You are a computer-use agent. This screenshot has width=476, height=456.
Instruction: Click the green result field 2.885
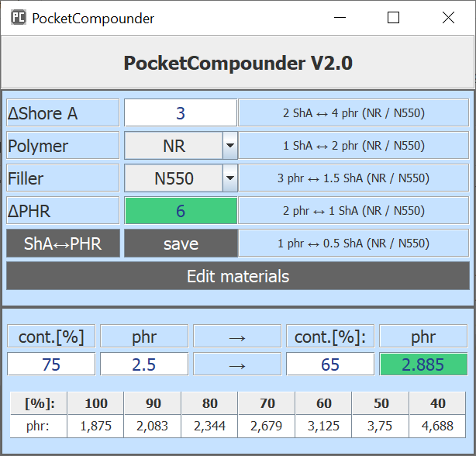(x=423, y=364)
